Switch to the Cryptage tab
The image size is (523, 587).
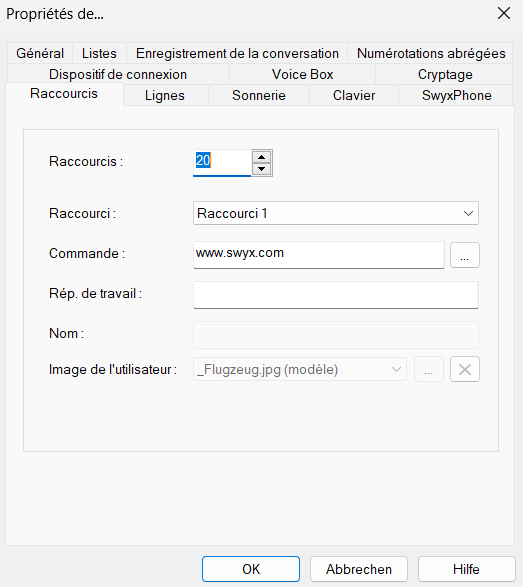click(445, 74)
